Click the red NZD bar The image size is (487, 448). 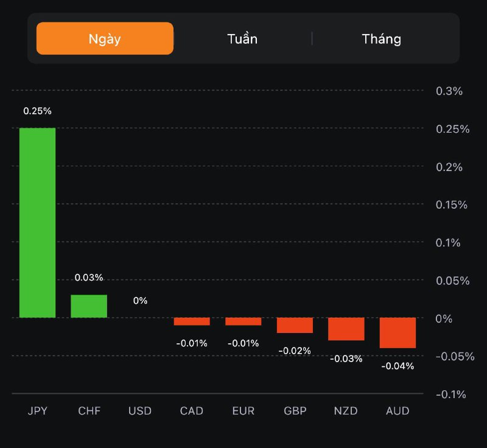tap(346, 329)
